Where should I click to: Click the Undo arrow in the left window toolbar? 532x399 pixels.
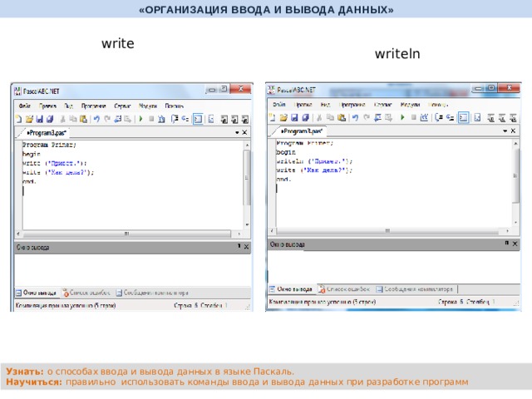point(97,119)
